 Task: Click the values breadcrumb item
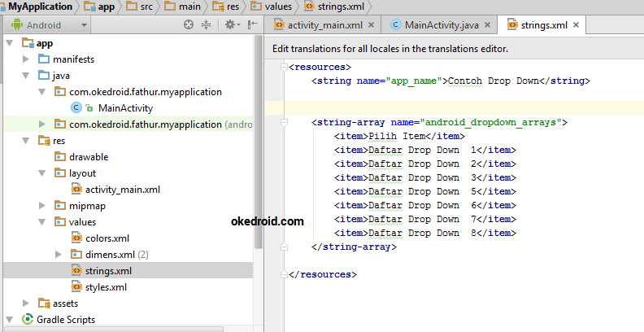(x=271, y=7)
